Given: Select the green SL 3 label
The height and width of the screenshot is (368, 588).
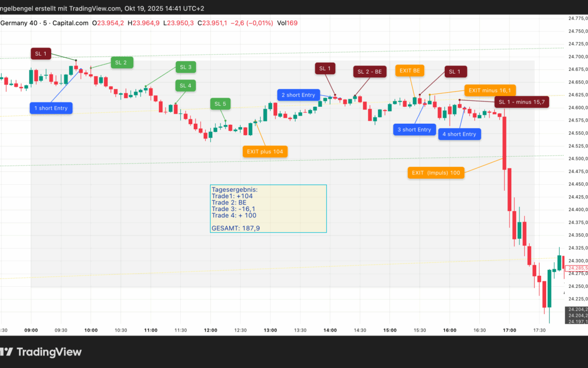Looking at the screenshot, I should click(x=186, y=67).
